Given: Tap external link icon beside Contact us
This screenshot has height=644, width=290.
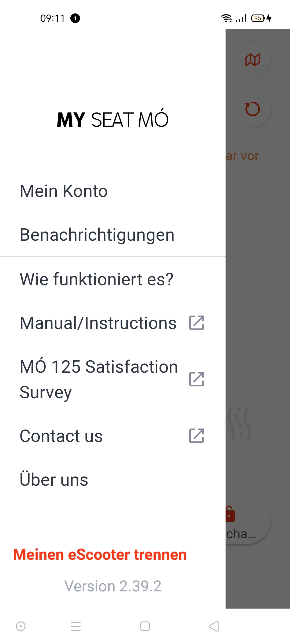Looking at the screenshot, I should [197, 436].
